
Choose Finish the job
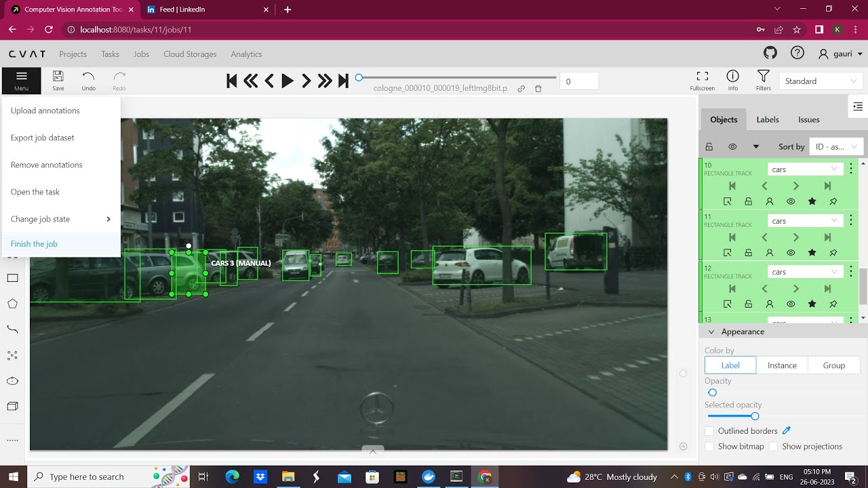[61, 244]
